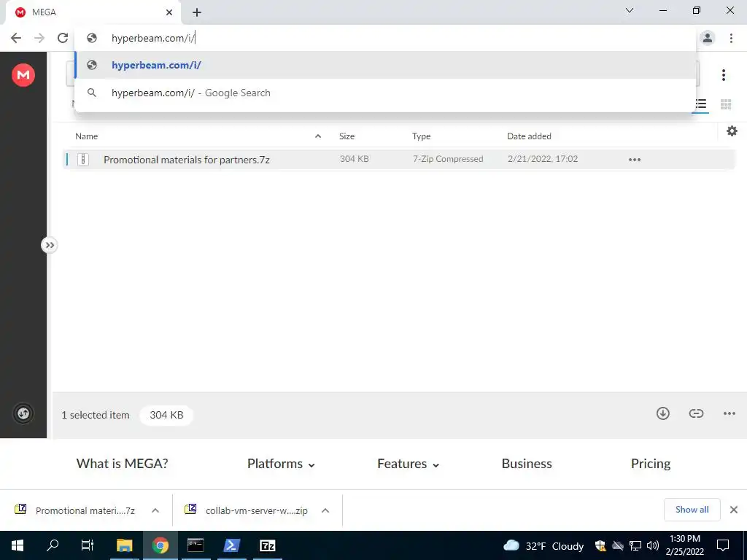Image resolution: width=747 pixels, height=560 pixels.
Task: Open MEGA page three-dot menu
Action: [x=723, y=75]
